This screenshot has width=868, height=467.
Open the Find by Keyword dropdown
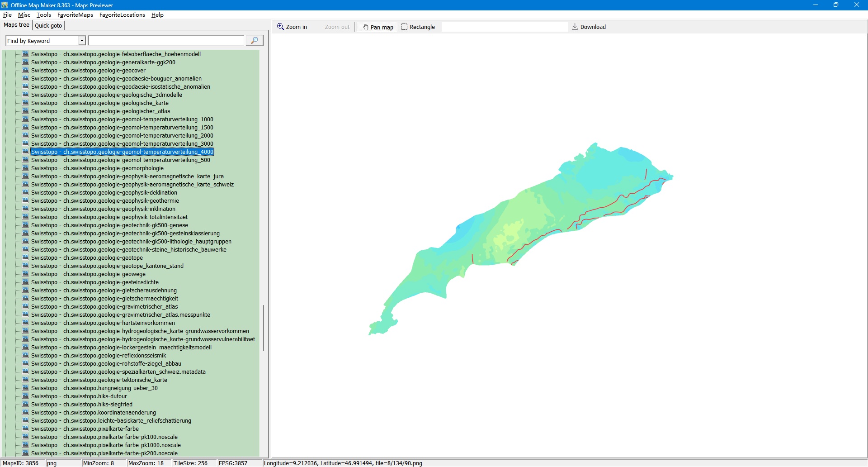coord(82,41)
